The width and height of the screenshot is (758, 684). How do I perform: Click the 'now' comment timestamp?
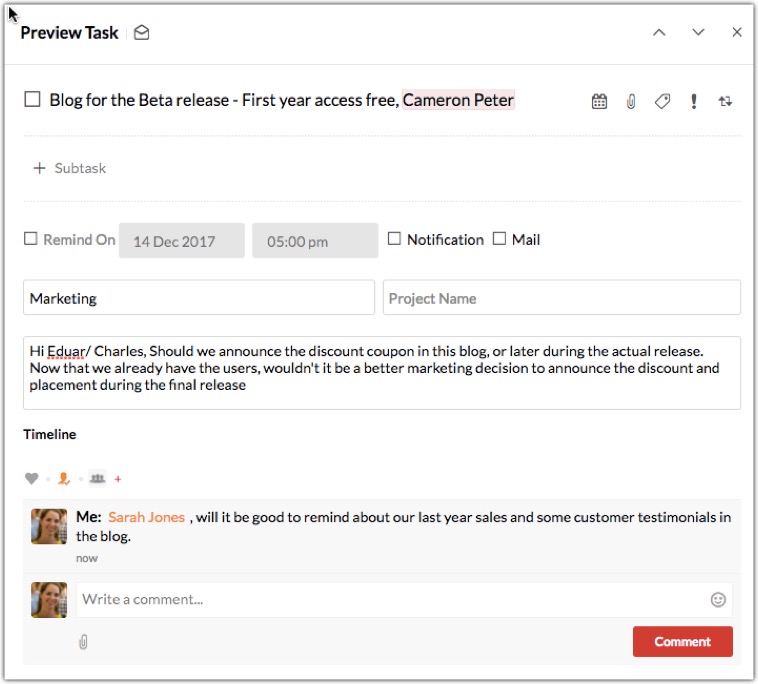87,558
